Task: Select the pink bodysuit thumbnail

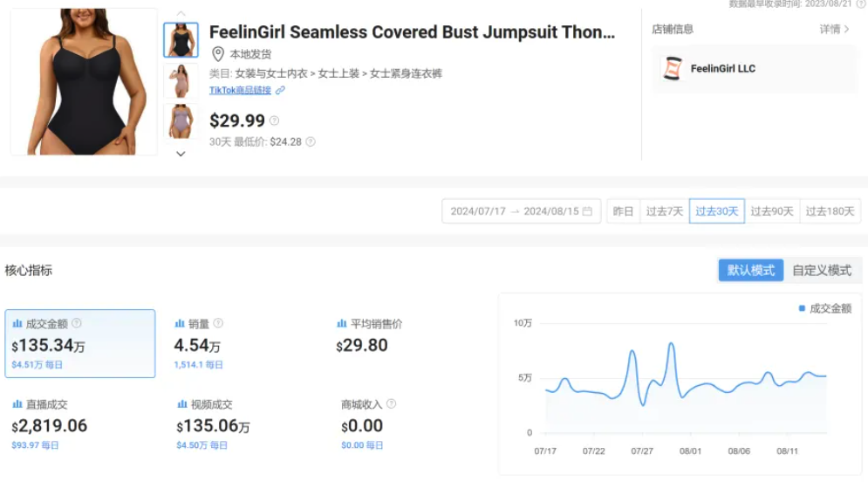Action: [181, 80]
